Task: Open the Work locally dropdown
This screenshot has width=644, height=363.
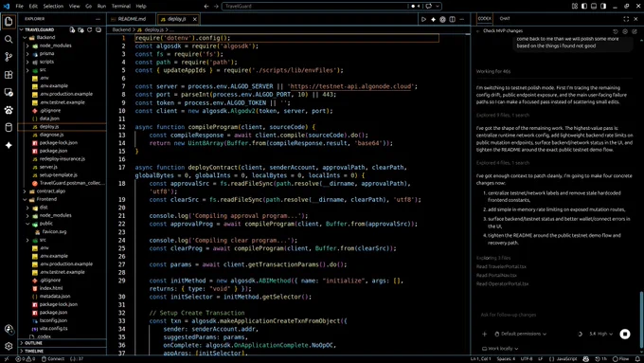Action: (500, 349)
